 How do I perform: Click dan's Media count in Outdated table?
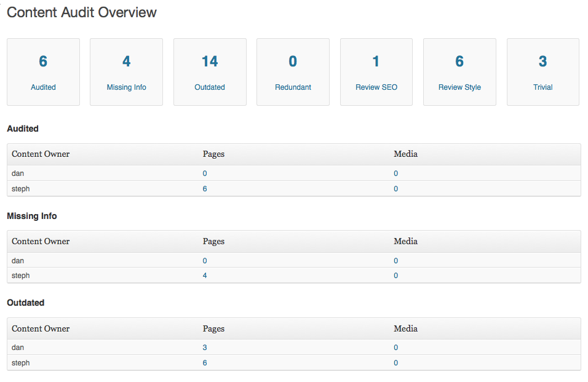[x=396, y=348]
